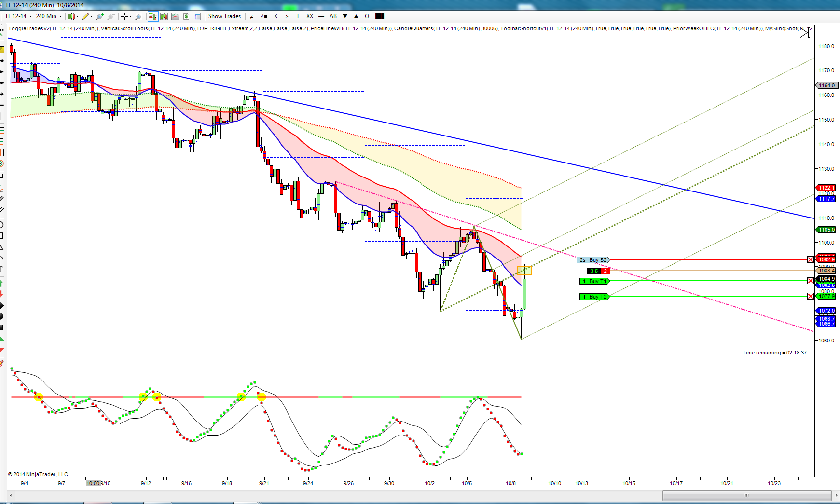Select the black dot drawing tool
840x504 pixels.
click(1, 316)
